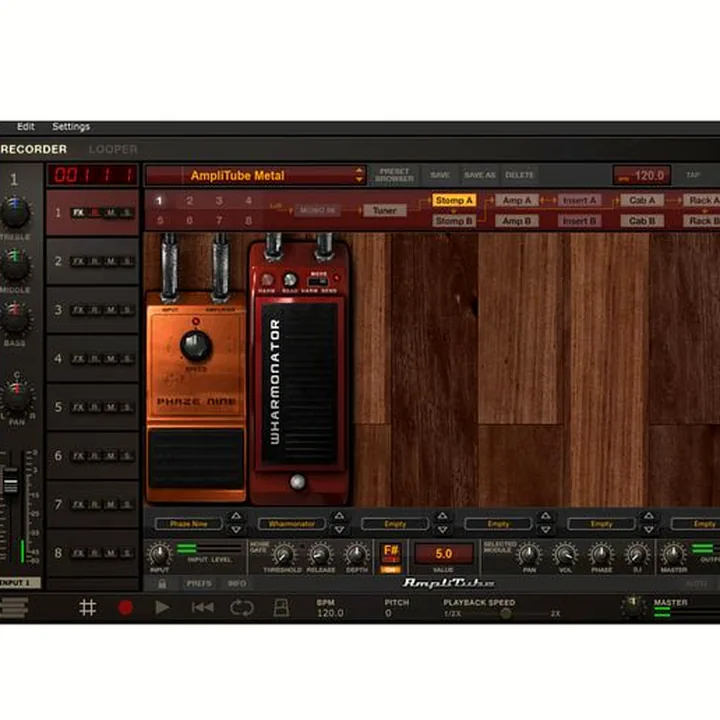Click up arrow next to Phaze Nine slot
This screenshot has width=720, height=720.
pyautogui.click(x=236, y=516)
